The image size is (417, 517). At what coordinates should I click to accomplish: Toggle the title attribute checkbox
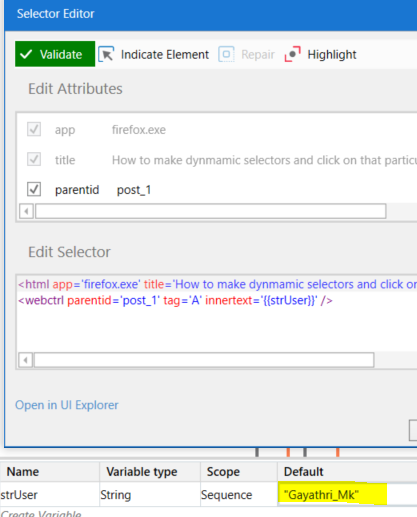coord(34,159)
